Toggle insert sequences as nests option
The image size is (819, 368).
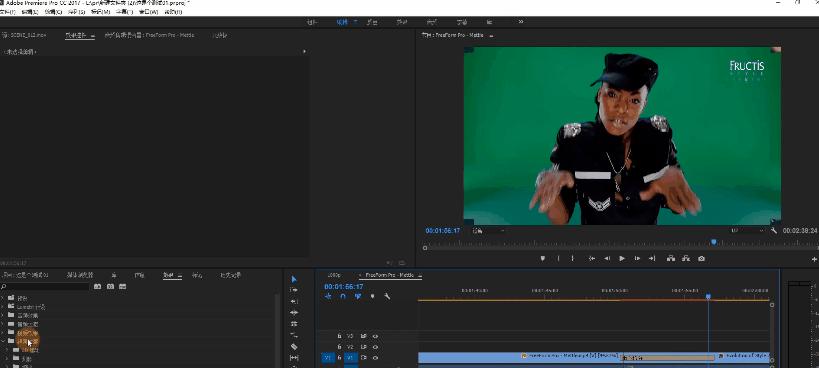click(328, 296)
